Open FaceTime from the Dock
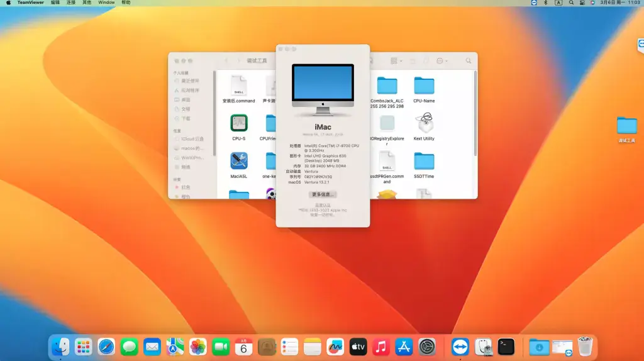 pos(221,347)
